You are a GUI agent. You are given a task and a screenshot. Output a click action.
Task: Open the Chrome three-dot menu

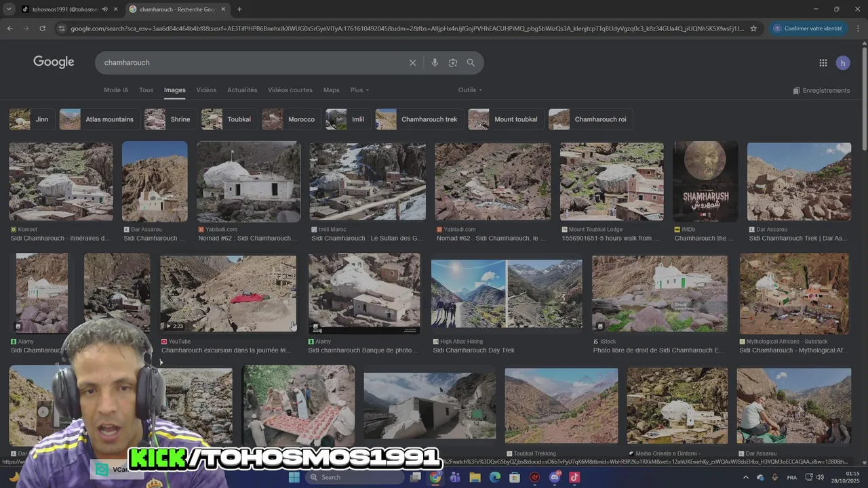pyautogui.click(x=859, y=28)
